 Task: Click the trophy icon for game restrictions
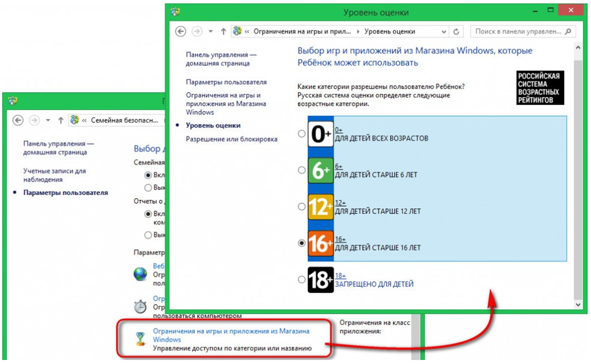[x=140, y=339]
